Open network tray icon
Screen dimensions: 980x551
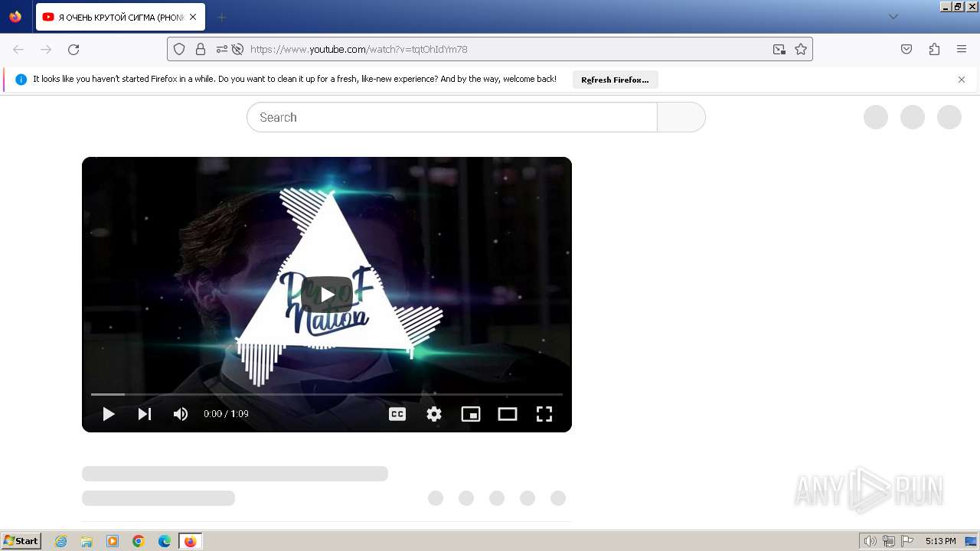click(889, 541)
